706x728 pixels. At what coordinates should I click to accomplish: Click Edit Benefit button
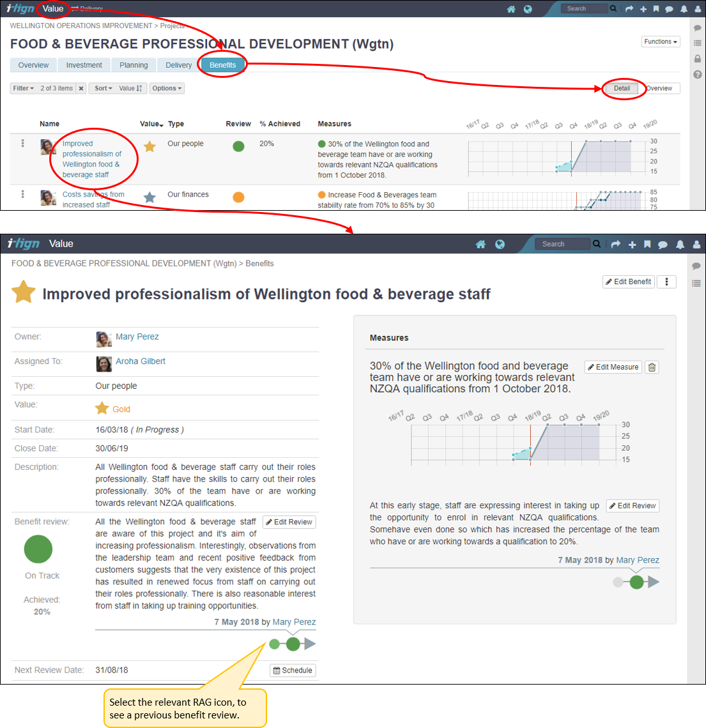point(629,282)
